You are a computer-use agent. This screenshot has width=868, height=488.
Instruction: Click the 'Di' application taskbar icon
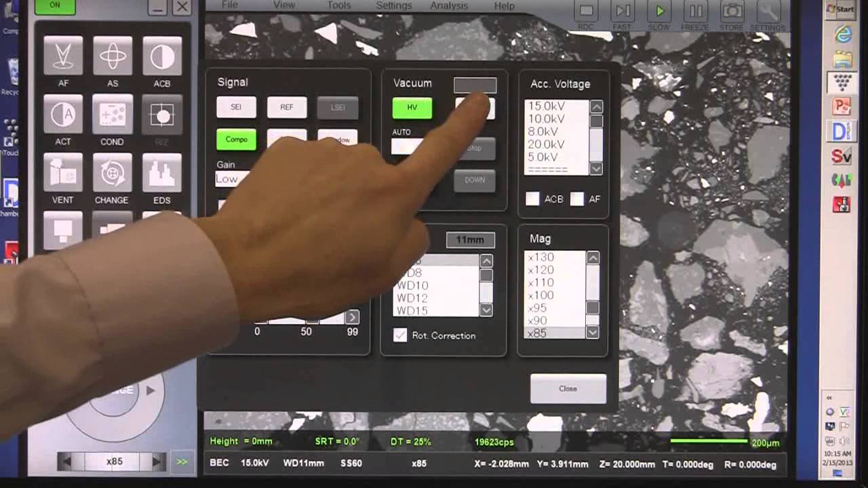click(x=842, y=131)
